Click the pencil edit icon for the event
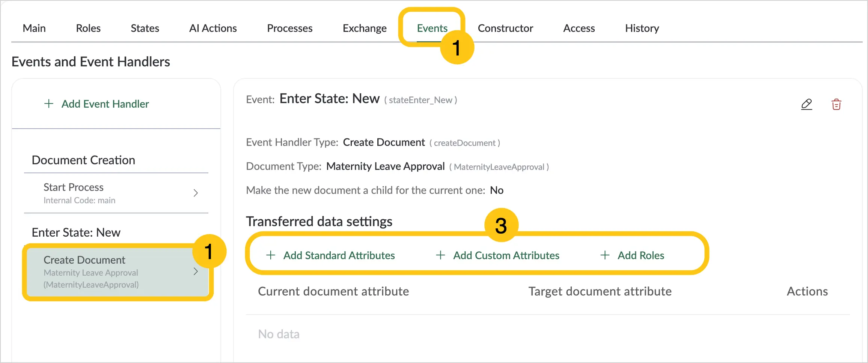This screenshot has width=868, height=363. (806, 104)
